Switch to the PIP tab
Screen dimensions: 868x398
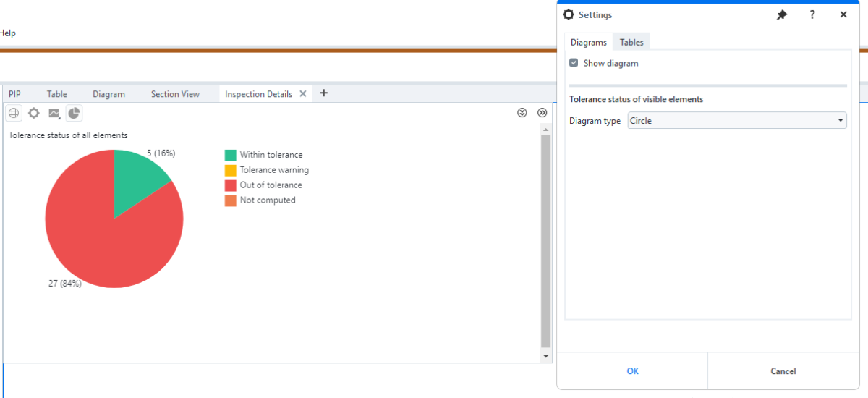coord(14,94)
